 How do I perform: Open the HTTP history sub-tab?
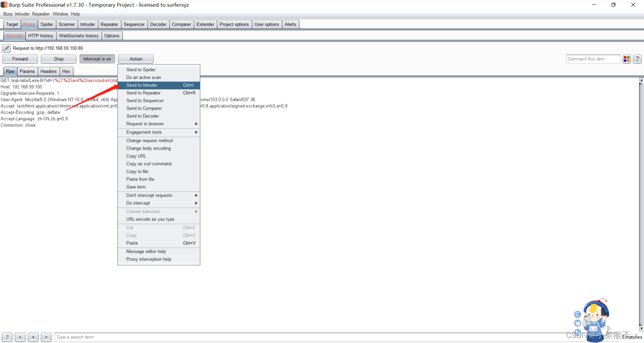(x=41, y=36)
